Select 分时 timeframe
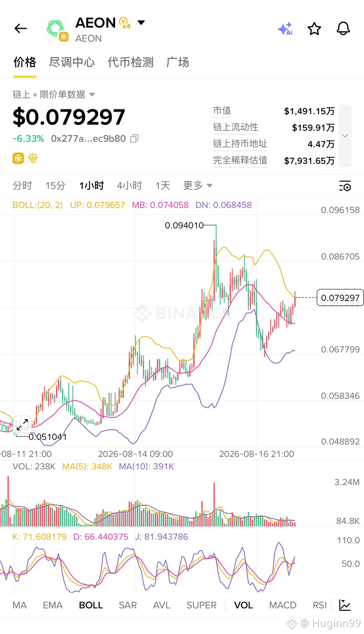The image size is (364, 634). pos(22,186)
